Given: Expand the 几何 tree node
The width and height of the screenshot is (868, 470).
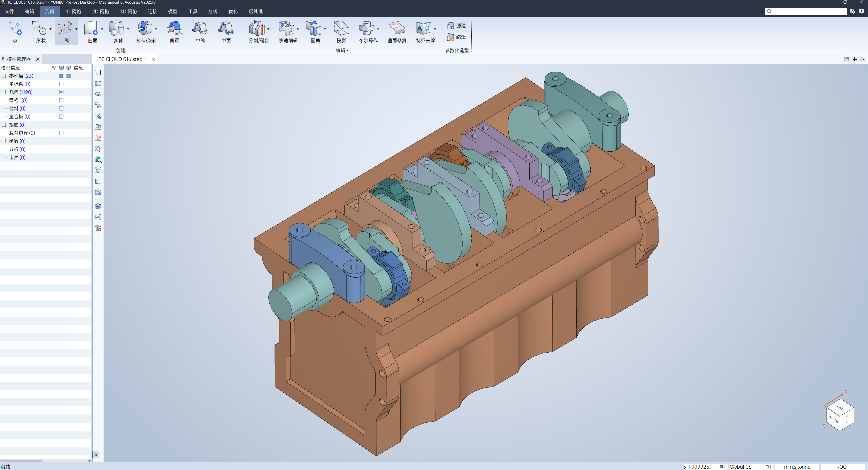Looking at the screenshot, I should (4, 92).
